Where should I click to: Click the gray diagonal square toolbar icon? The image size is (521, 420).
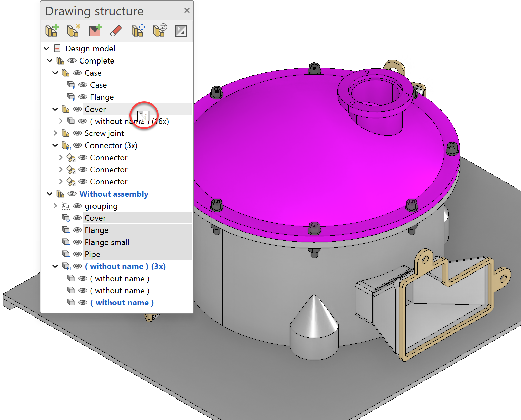181,31
